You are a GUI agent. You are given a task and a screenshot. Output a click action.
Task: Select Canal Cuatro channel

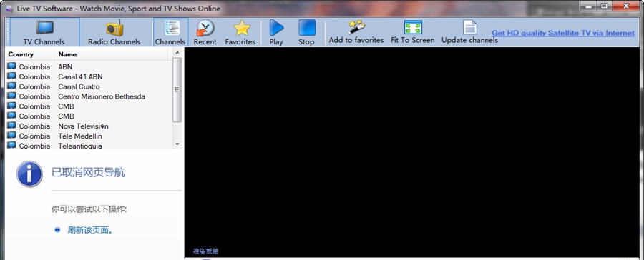(x=89, y=86)
